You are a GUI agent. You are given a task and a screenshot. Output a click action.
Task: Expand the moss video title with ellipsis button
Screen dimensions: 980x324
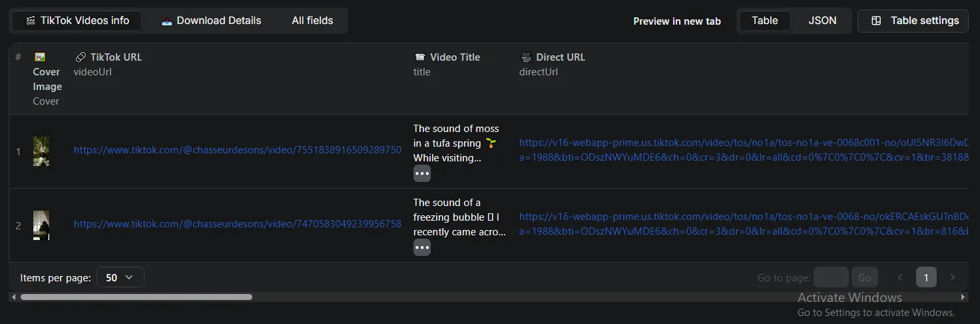point(422,173)
